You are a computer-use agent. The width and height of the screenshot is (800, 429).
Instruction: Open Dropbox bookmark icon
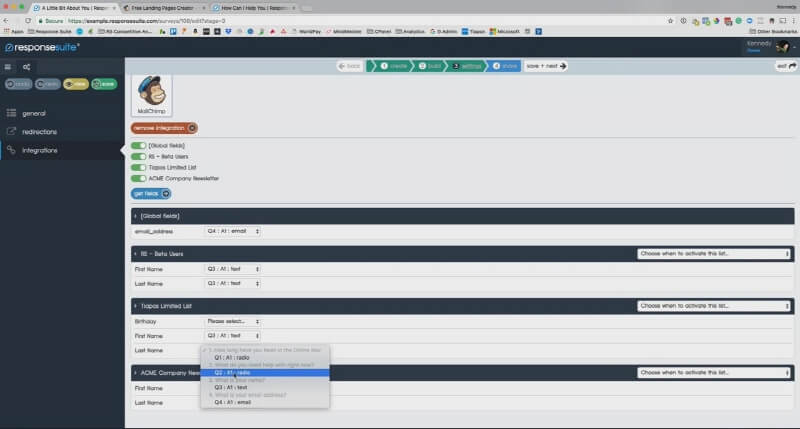click(x=228, y=32)
